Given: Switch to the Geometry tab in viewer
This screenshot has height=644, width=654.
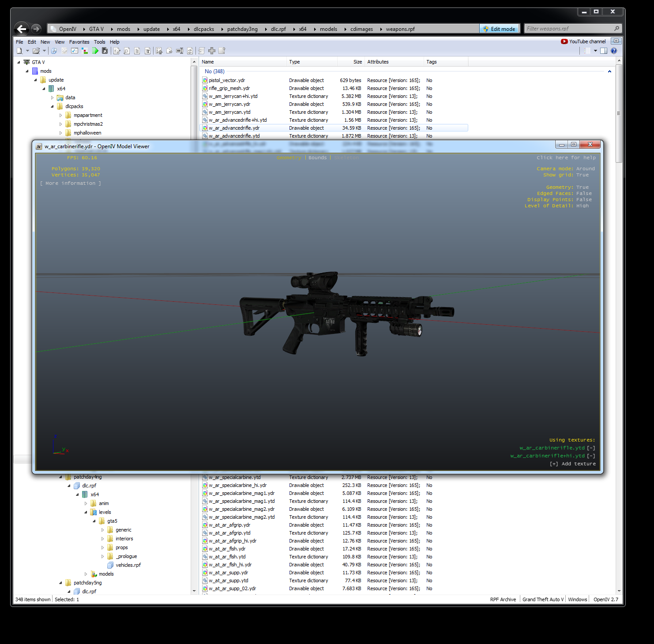Looking at the screenshot, I should tap(289, 158).
